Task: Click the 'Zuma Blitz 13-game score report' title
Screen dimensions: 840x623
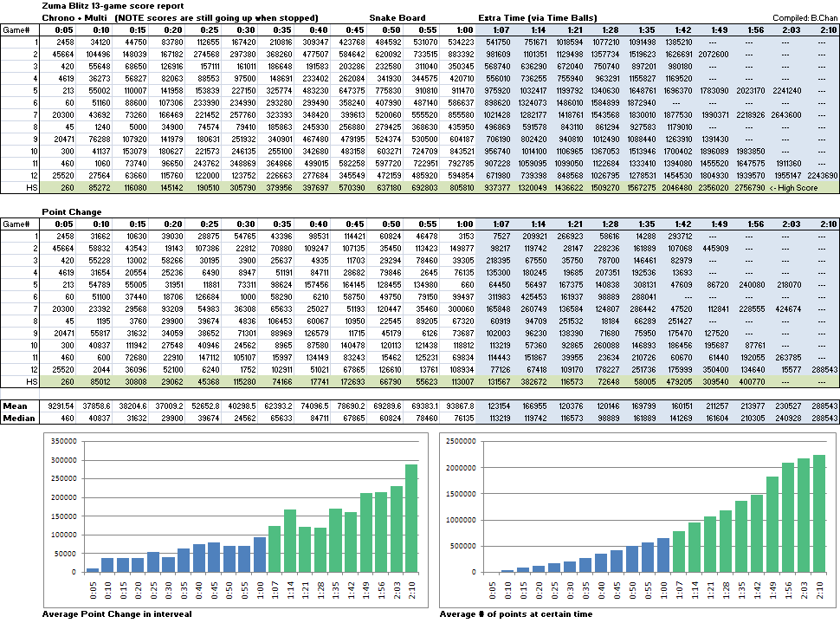Action: point(113,6)
